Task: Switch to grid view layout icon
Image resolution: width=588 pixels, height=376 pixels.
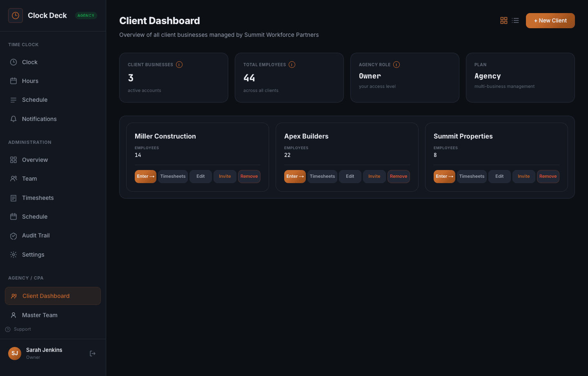Action: pyautogui.click(x=504, y=20)
